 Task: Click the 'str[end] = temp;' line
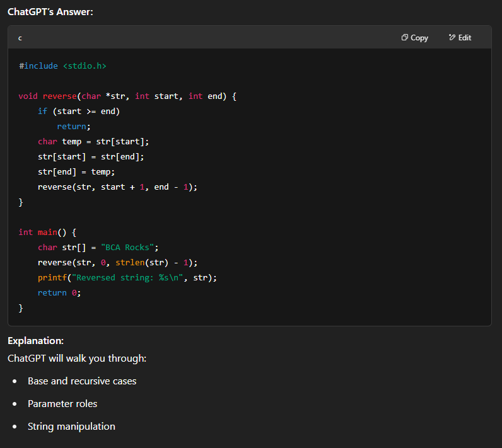pyautogui.click(x=76, y=172)
